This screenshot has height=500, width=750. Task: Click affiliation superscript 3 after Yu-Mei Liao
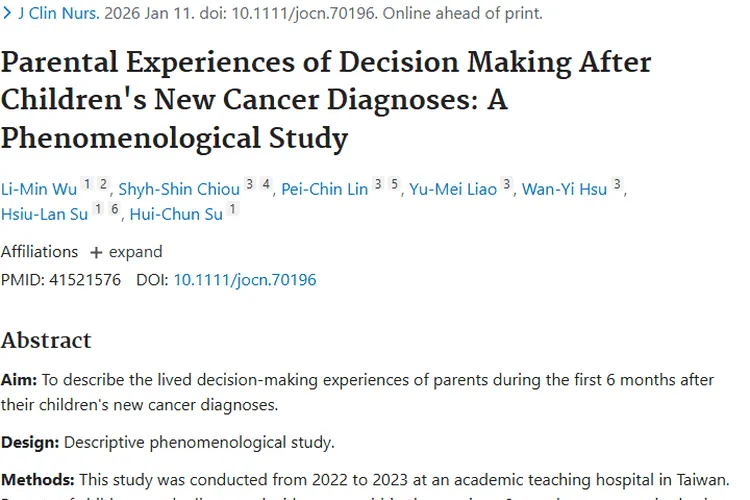[x=507, y=184]
